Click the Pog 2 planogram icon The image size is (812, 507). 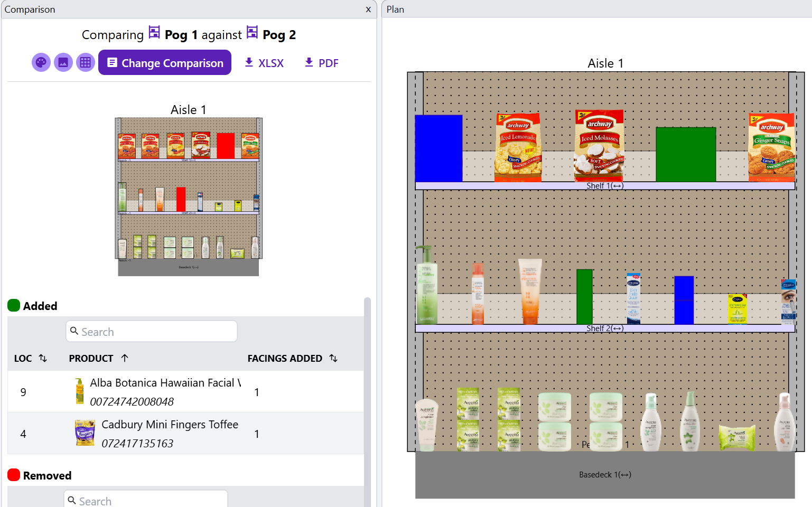tap(253, 33)
